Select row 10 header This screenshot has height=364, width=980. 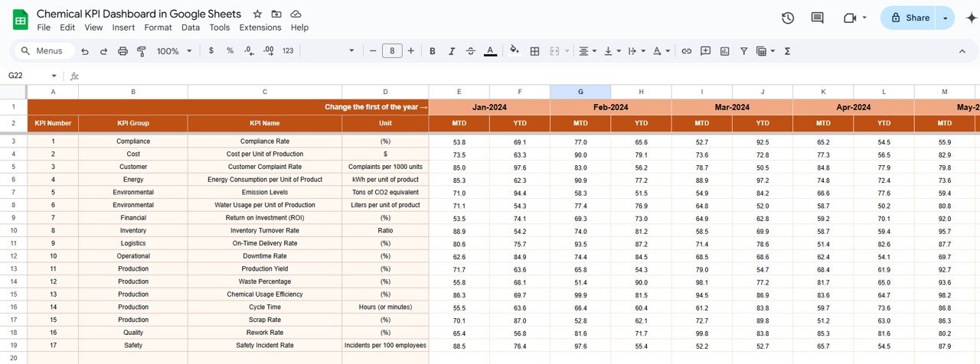pyautogui.click(x=14, y=230)
